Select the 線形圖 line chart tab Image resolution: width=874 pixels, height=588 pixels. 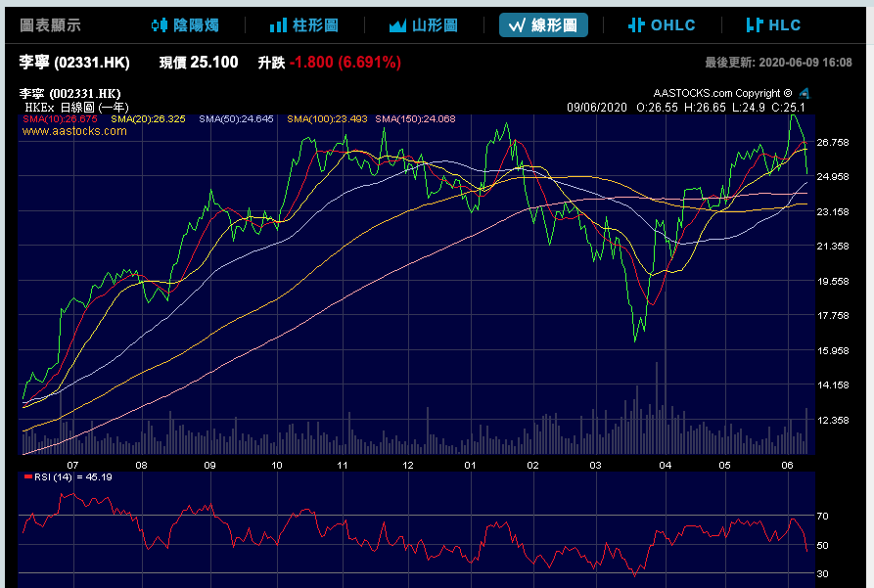coord(543,25)
